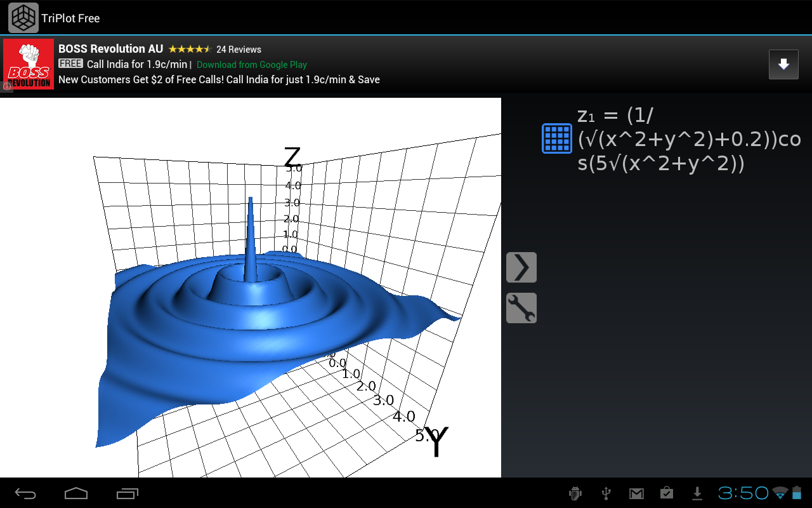Tap the download notification icon near the clock

pyautogui.click(x=697, y=493)
